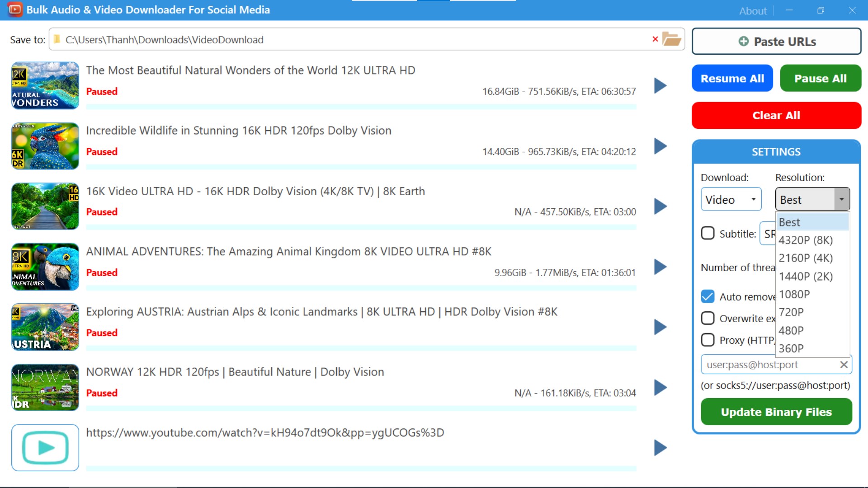Screen dimensions: 868x488
Task: Resume the Incredible Wildlife 16K download
Action: 660,146
